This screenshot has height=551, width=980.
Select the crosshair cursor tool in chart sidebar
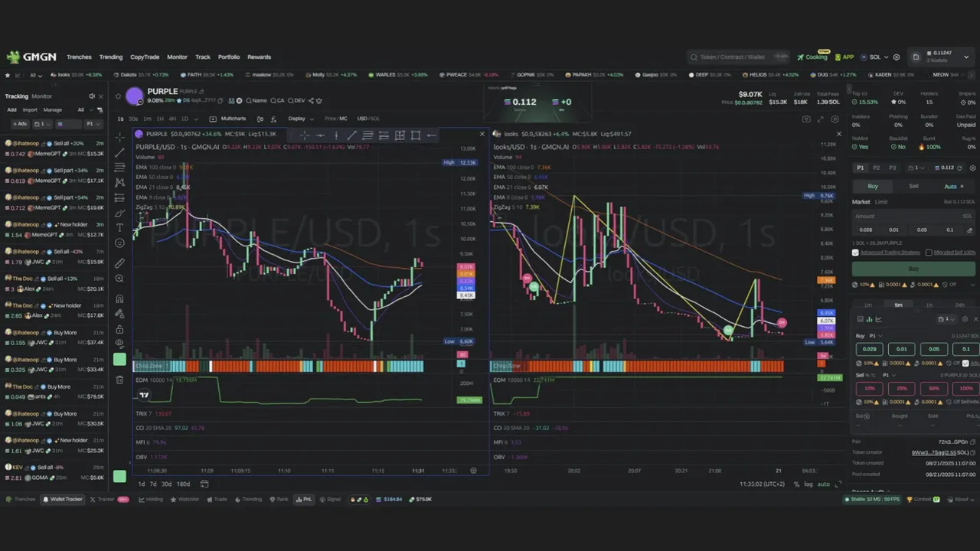(119, 138)
